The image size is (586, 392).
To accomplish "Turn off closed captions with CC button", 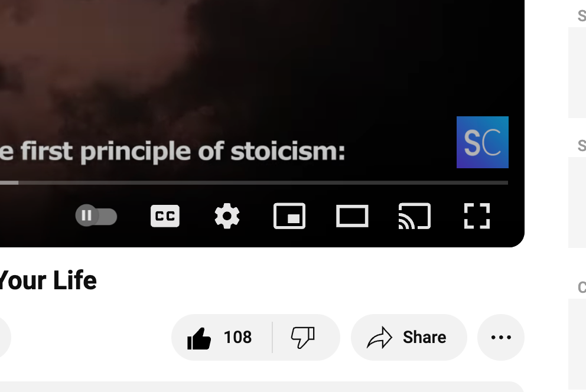I will tap(165, 216).
